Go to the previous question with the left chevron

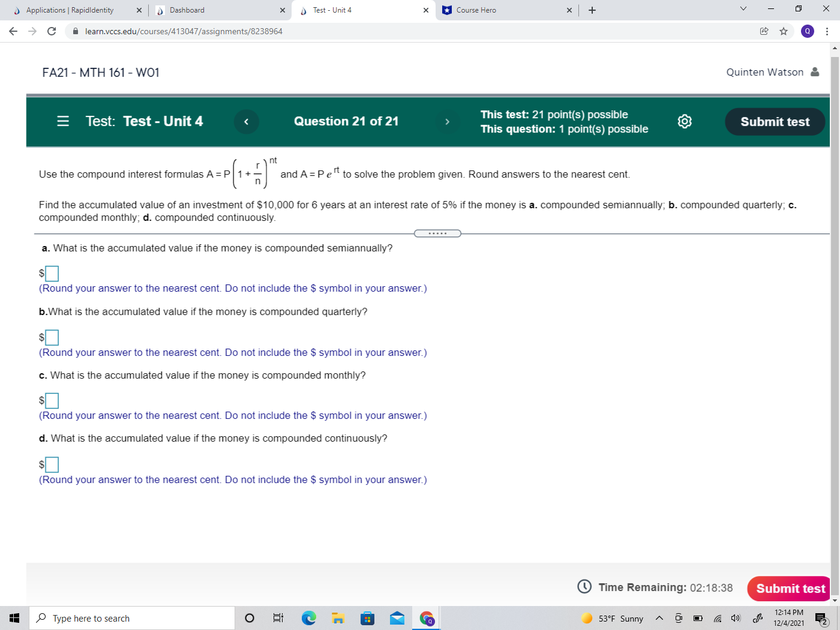[x=246, y=121]
